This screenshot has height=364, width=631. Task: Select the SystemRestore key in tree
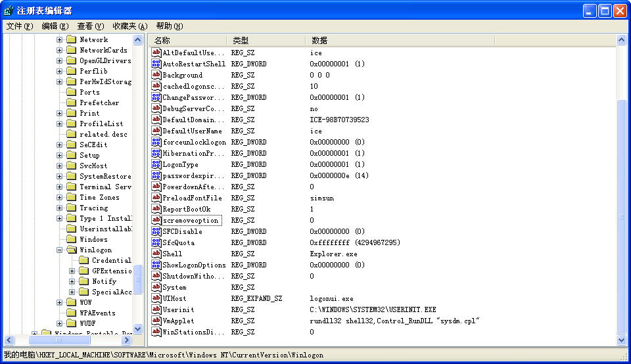105,176
